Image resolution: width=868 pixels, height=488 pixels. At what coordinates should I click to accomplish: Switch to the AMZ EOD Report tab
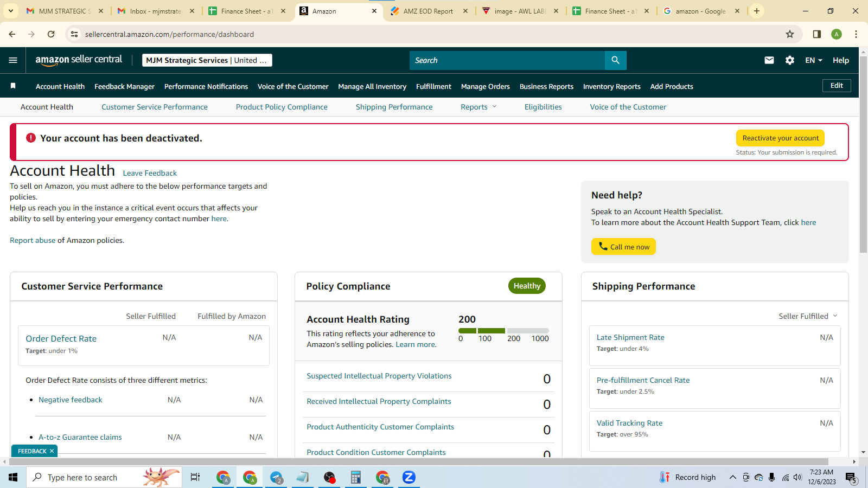click(x=429, y=11)
